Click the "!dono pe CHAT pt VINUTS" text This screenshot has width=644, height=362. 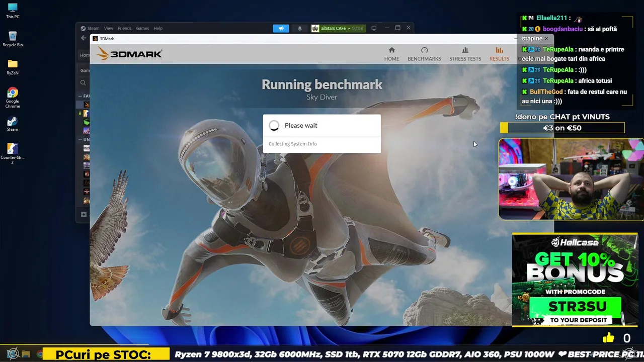point(562,117)
